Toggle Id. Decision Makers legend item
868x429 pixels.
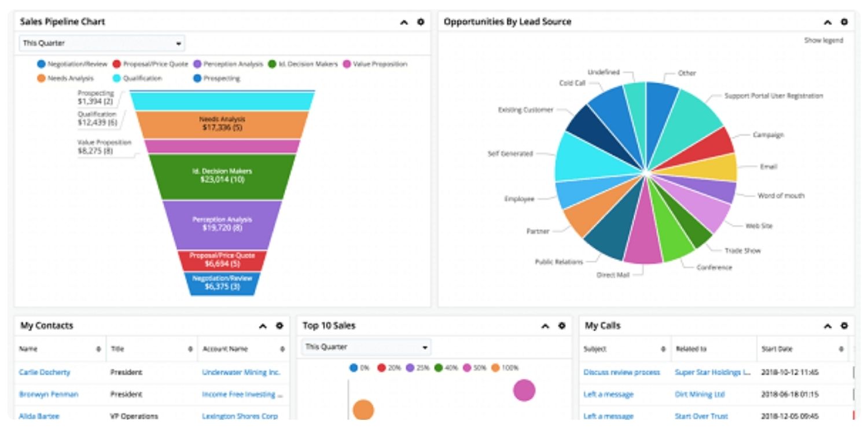click(303, 64)
